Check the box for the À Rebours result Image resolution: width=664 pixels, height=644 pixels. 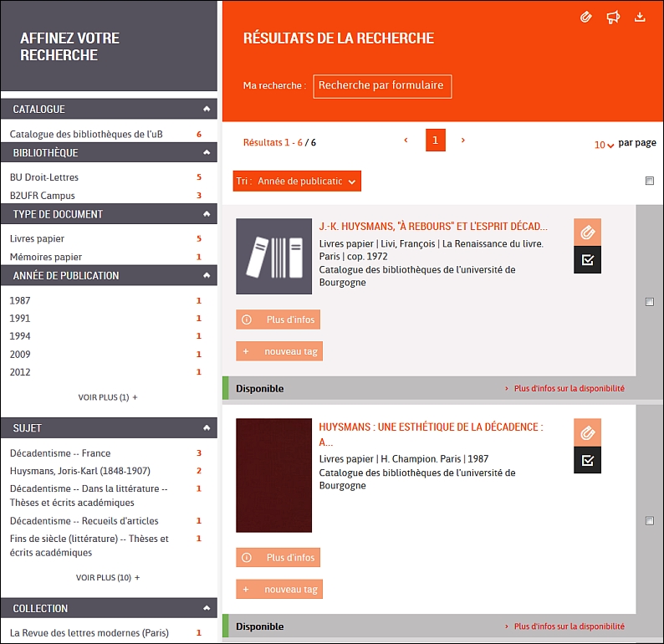click(650, 302)
